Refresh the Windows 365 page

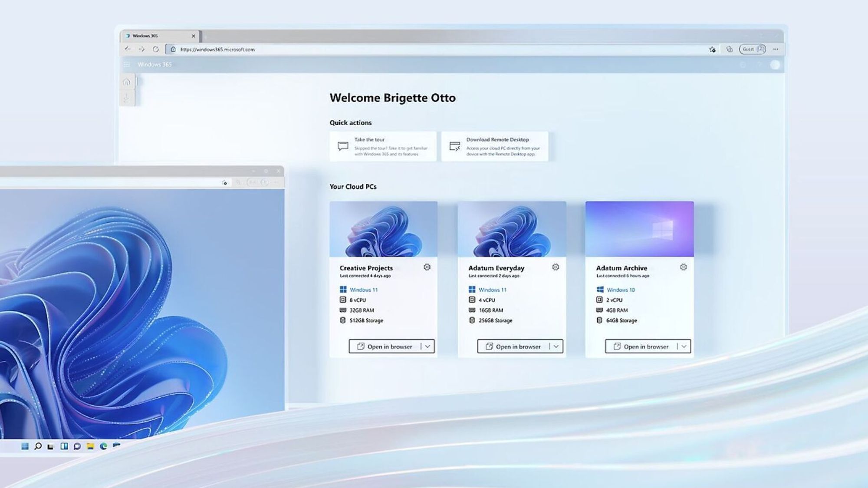[156, 49]
